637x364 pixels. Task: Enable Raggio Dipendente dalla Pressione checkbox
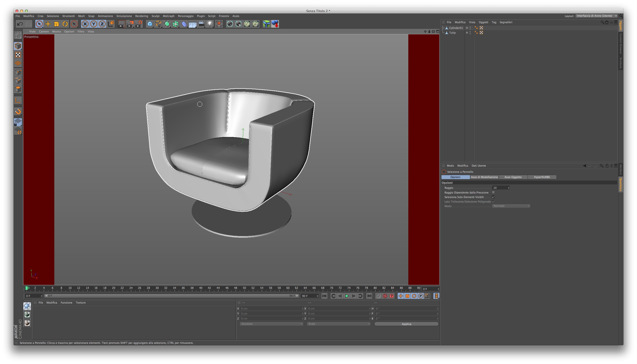click(493, 192)
